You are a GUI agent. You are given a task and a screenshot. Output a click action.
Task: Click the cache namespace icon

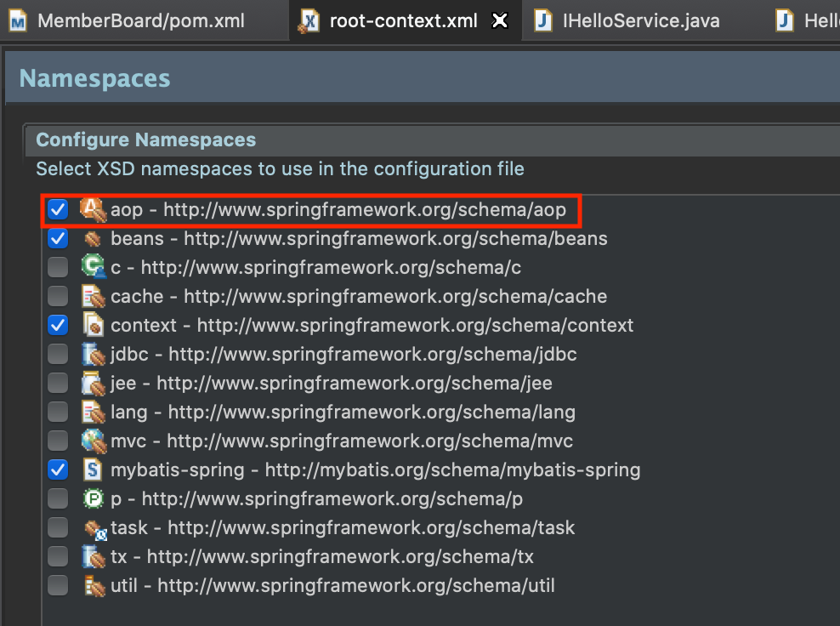click(x=94, y=296)
